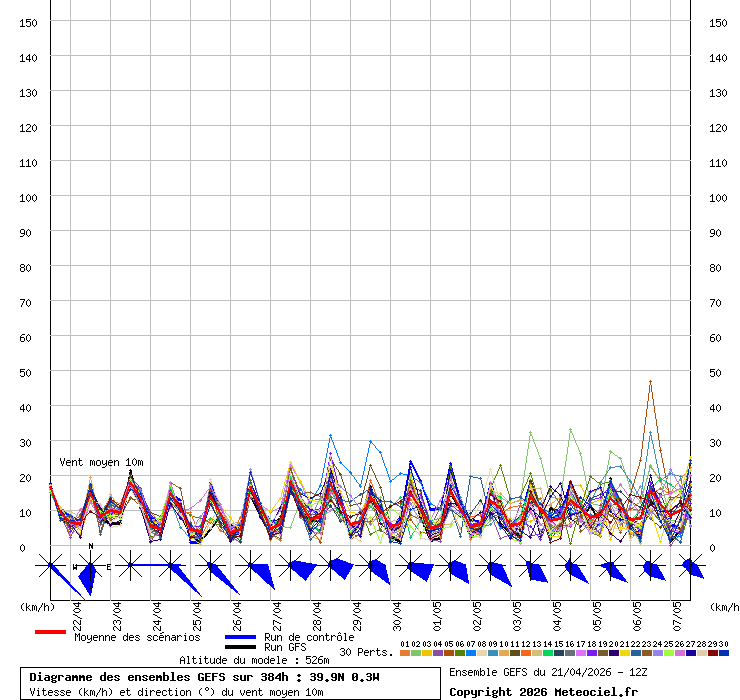Click the wind direction rose above 07/05
Viewport: 740px width, 700px height.
(x=690, y=567)
